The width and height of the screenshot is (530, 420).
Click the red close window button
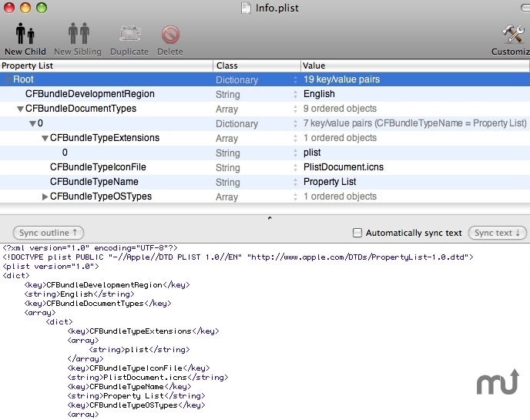[9, 8]
